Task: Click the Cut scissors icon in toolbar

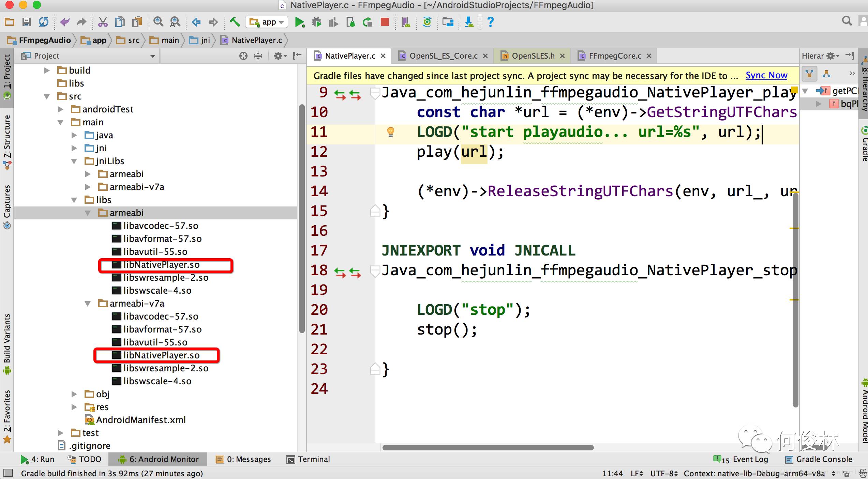Action: (103, 22)
